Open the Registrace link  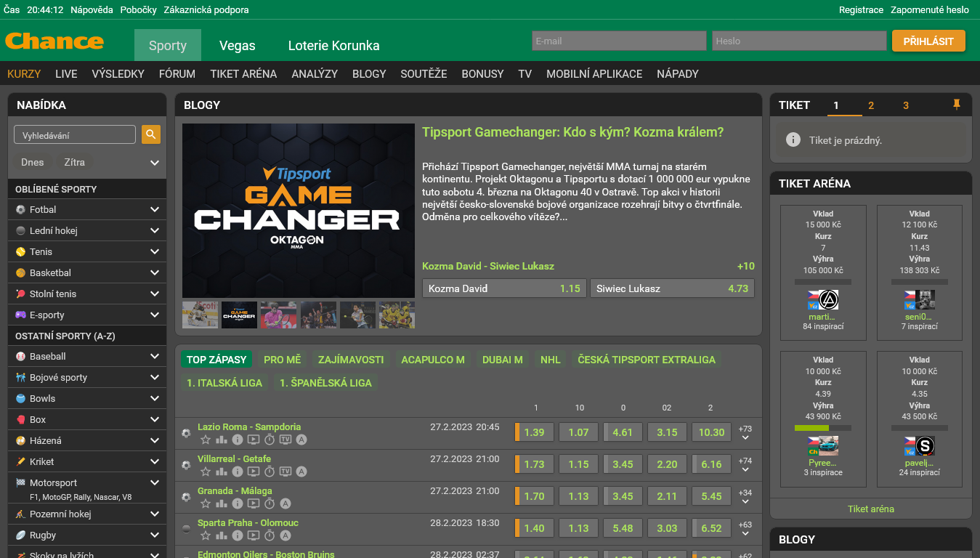(x=861, y=10)
